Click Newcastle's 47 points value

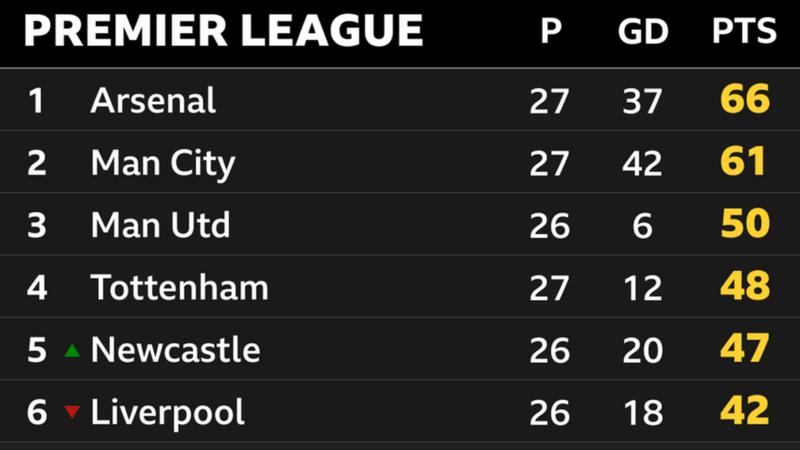745,348
